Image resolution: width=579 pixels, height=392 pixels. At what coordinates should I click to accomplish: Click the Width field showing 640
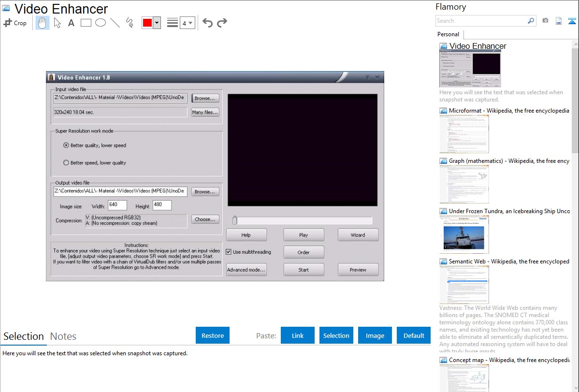point(117,205)
